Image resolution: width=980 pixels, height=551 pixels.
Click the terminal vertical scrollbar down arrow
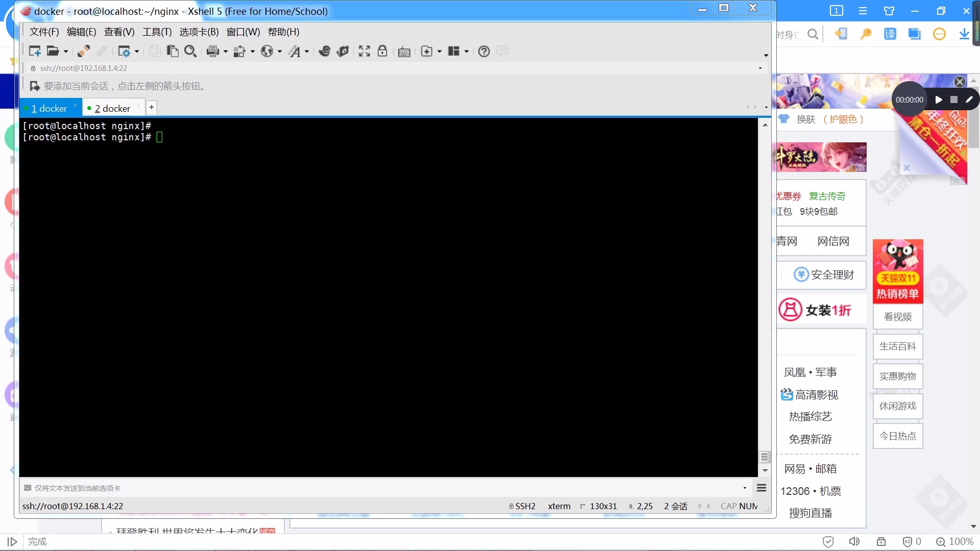(765, 470)
